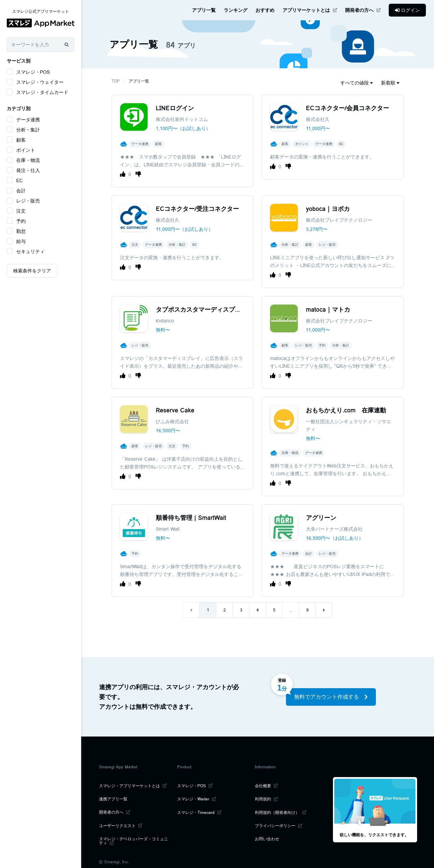Thumbs down the ECコネクター/受注コネクター app

point(138,267)
